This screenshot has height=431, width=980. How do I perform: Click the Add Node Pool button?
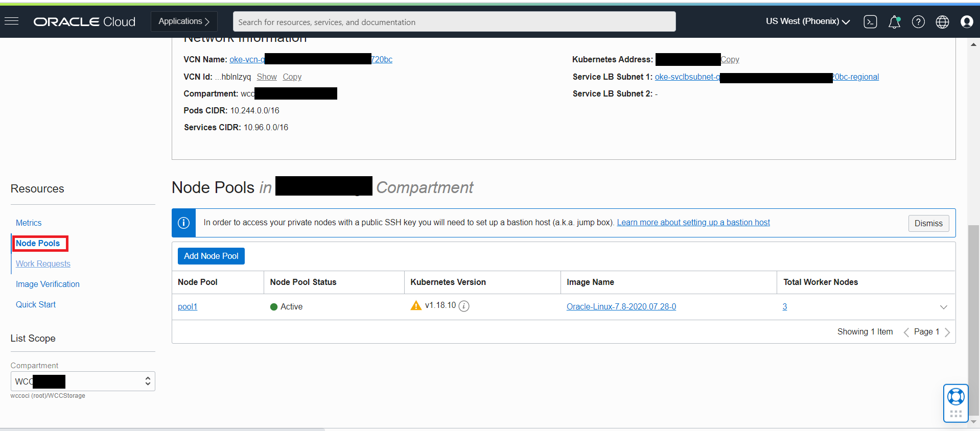pos(211,256)
